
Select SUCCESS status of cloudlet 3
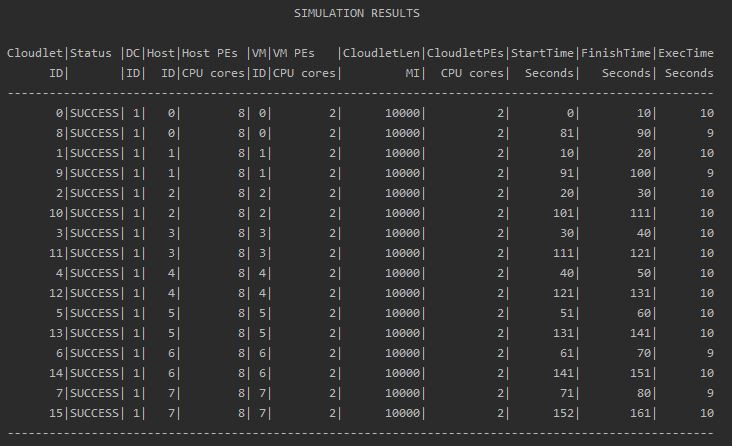95,234
